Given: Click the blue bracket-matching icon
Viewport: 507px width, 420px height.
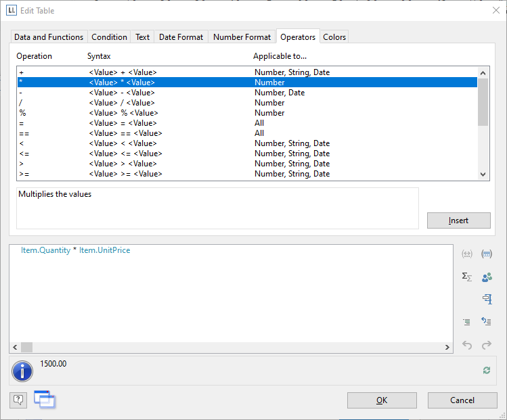Looking at the screenshot, I should (x=486, y=299).
